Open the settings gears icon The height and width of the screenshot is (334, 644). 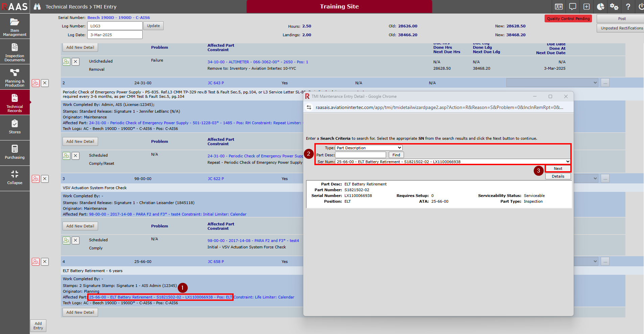pyautogui.click(x=614, y=7)
